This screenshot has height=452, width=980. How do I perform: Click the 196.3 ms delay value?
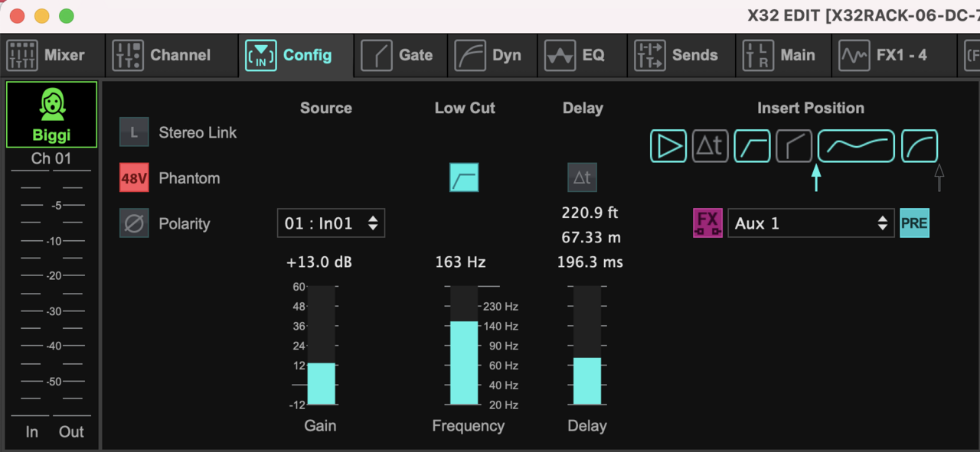(590, 262)
